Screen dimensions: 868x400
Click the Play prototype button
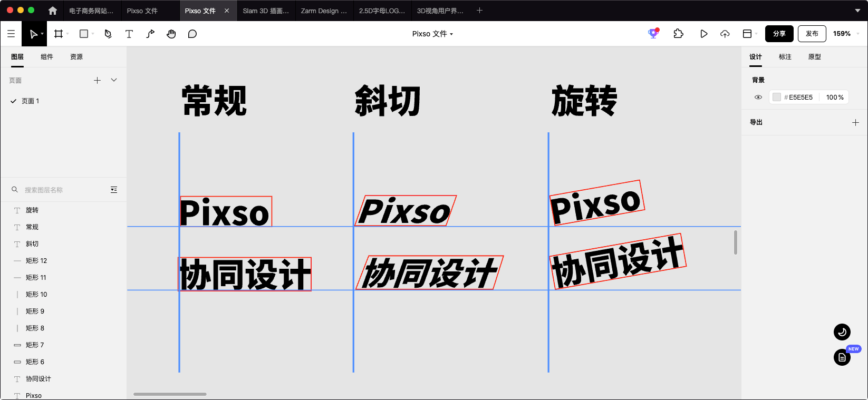[704, 34]
